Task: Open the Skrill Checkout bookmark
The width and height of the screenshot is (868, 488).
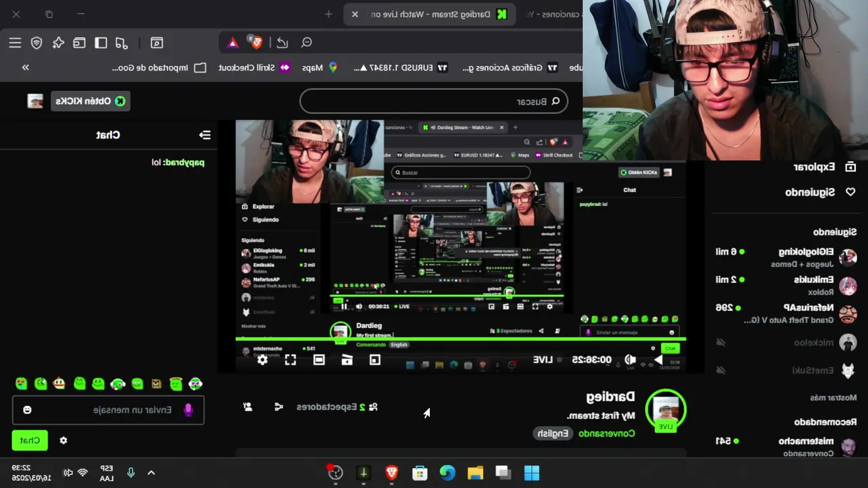Action: pos(254,68)
